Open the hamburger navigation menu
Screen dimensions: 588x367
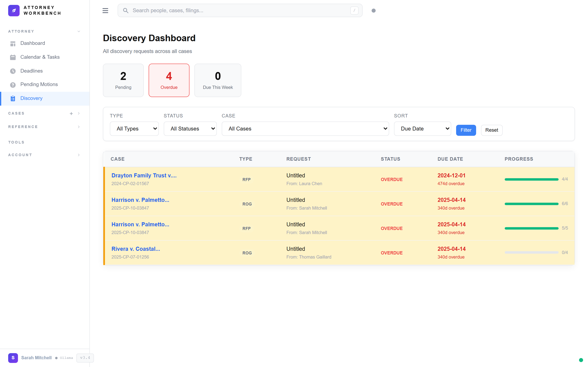click(105, 10)
